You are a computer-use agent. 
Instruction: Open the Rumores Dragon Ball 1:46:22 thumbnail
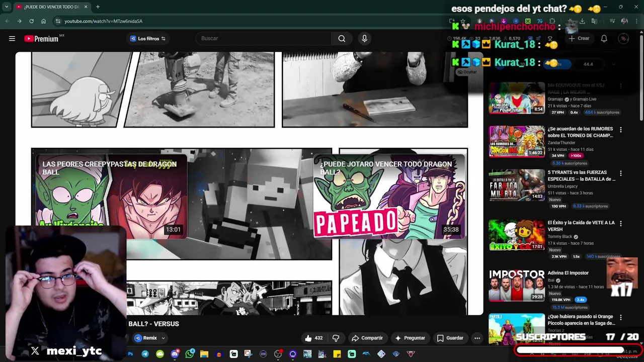click(517, 141)
